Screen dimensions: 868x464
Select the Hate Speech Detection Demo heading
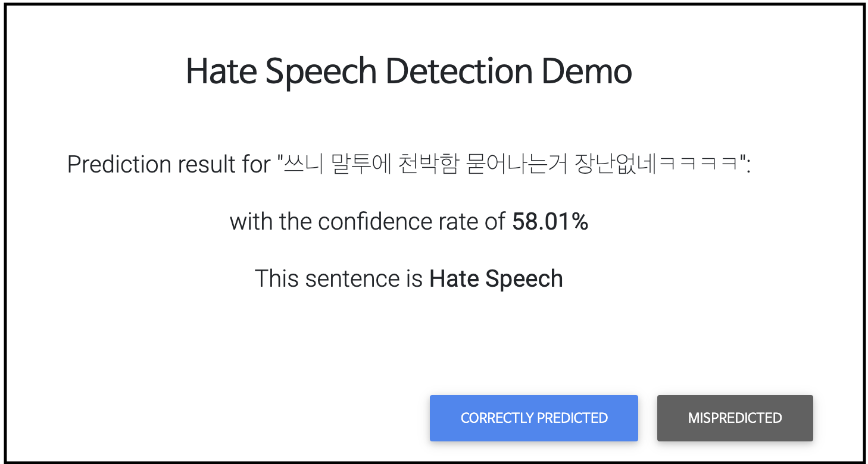[x=409, y=72]
